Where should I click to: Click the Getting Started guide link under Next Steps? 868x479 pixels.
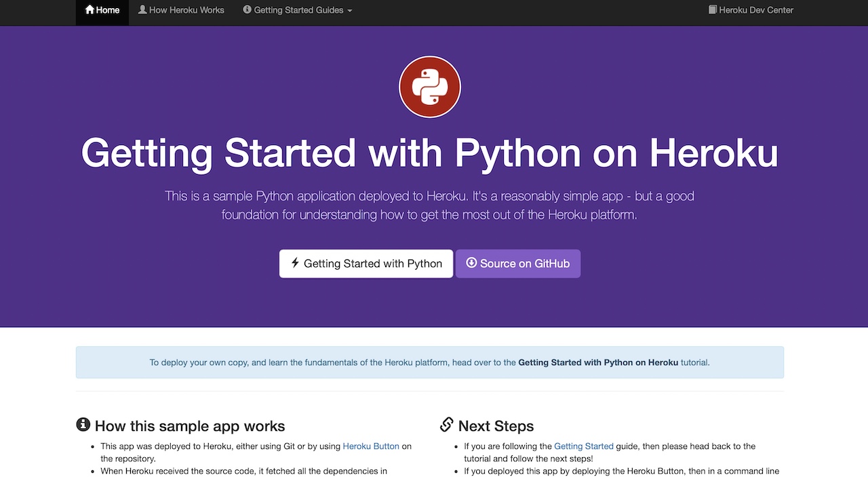click(584, 446)
